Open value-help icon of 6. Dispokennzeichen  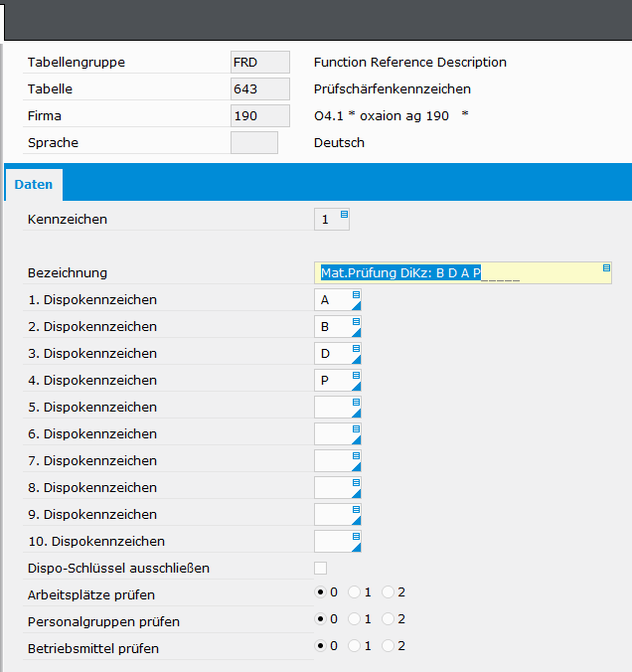356,429
